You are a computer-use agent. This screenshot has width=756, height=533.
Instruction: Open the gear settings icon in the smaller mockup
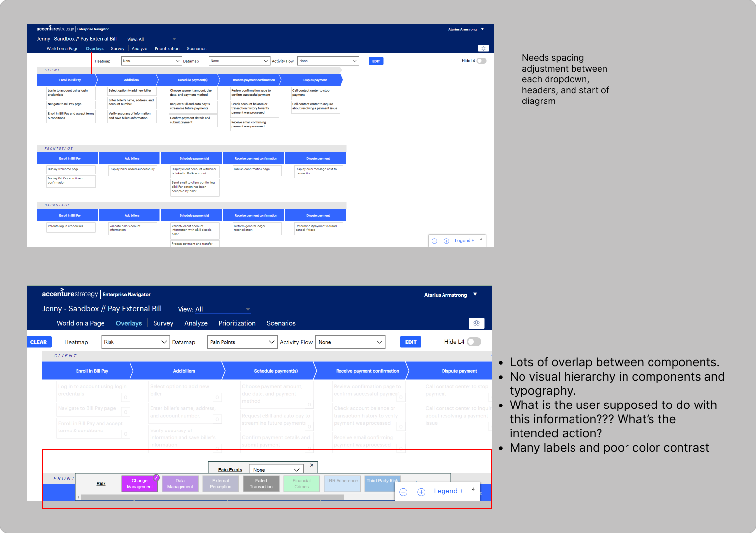tap(483, 48)
